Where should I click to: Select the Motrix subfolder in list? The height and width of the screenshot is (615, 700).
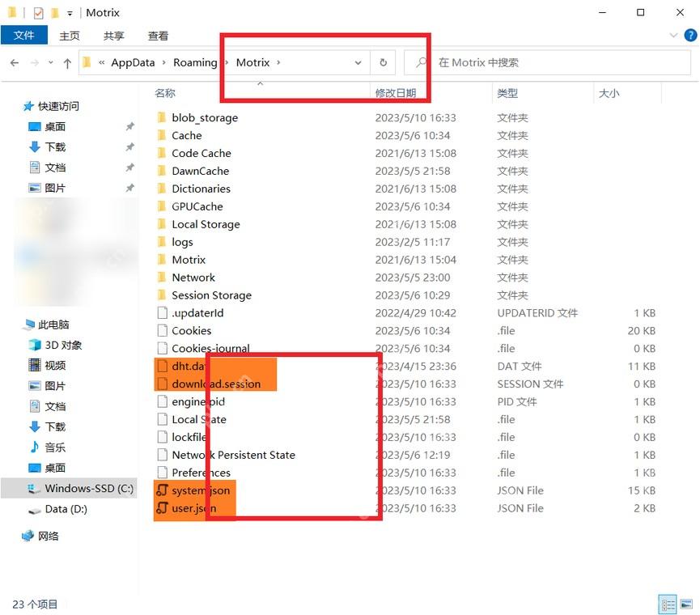click(x=189, y=260)
